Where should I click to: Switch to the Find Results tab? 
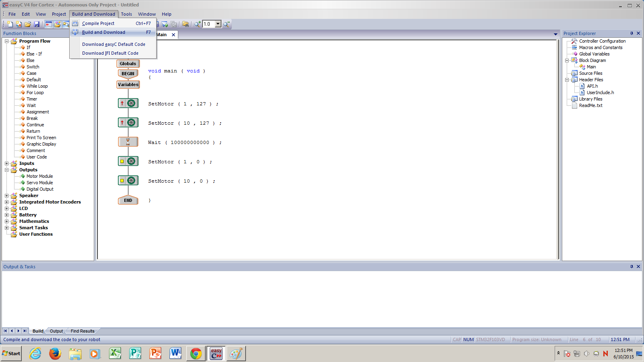coord(83,331)
